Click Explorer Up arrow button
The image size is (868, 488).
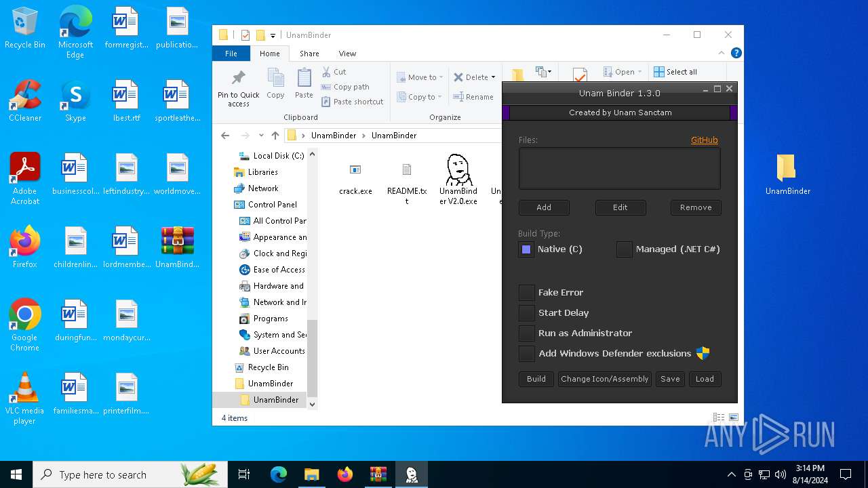(x=275, y=136)
